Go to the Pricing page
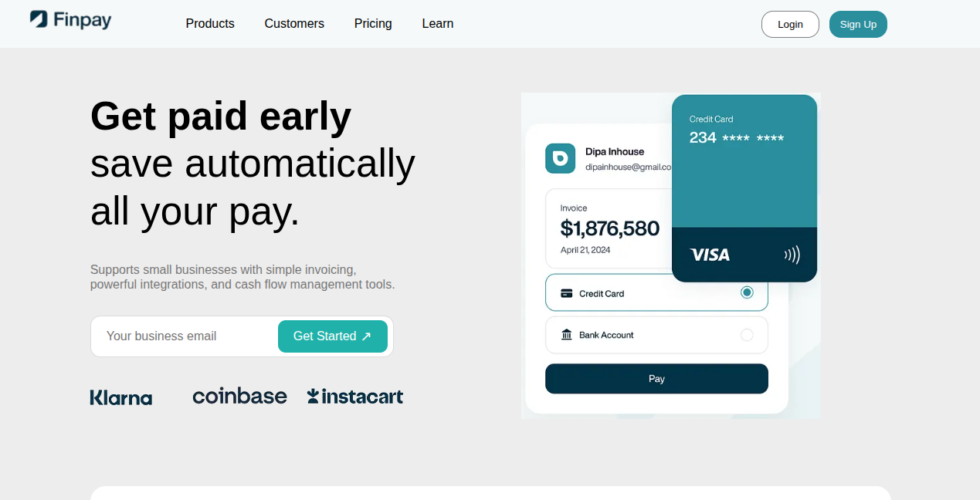This screenshot has height=500, width=980. coord(373,24)
